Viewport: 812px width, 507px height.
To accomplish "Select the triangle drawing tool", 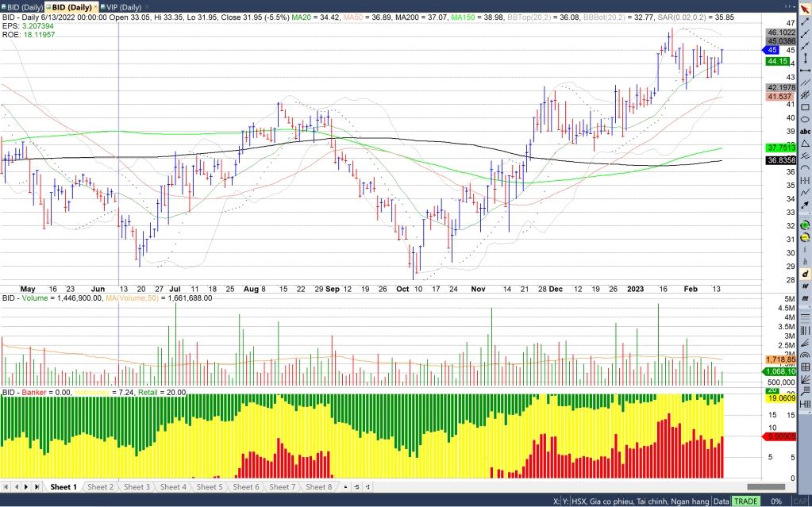I will click(x=806, y=144).
